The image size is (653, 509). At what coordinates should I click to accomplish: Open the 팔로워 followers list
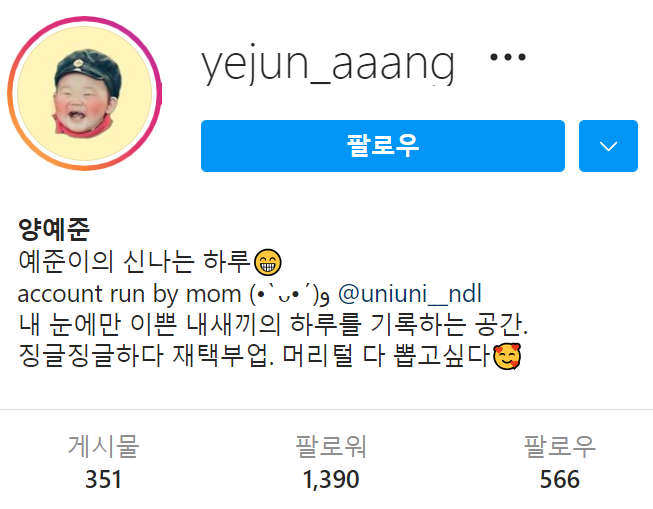tap(331, 446)
